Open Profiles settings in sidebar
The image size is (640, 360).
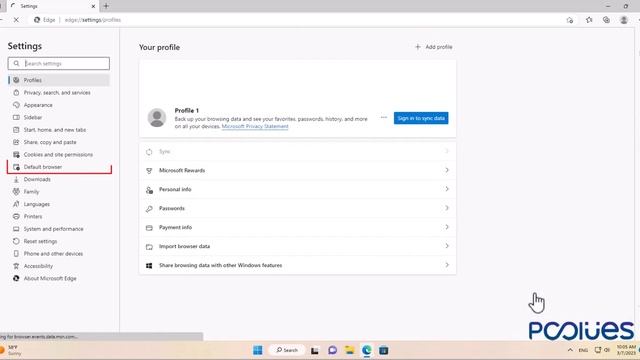59,80
